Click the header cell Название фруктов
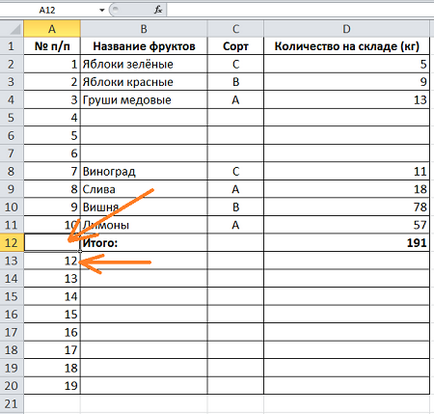Viewport: 434px width, 414px height. coord(144,46)
